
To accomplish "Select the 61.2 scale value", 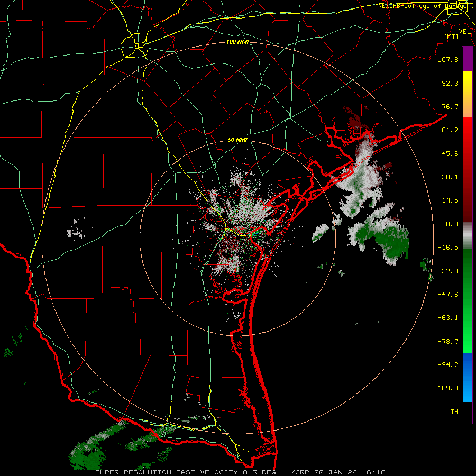I will coord(450,130).
